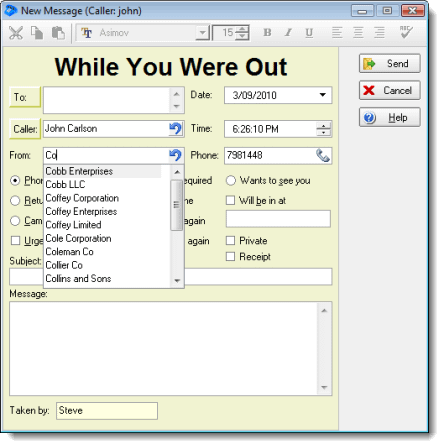Check the Private checkbox
This screenshot has width=444, height=448.
point(230,240)
